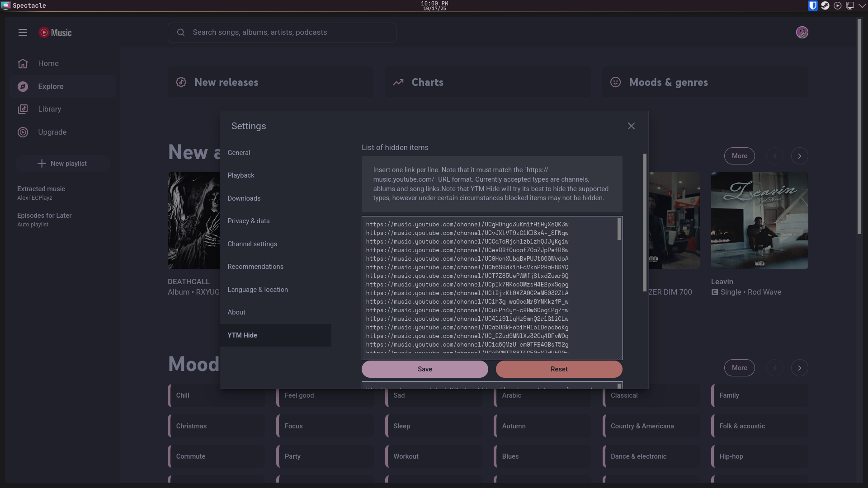The width and height of the screenshot is (868, 488).
Task: Advance Moods row with next chevron
Action: (799, 368)
